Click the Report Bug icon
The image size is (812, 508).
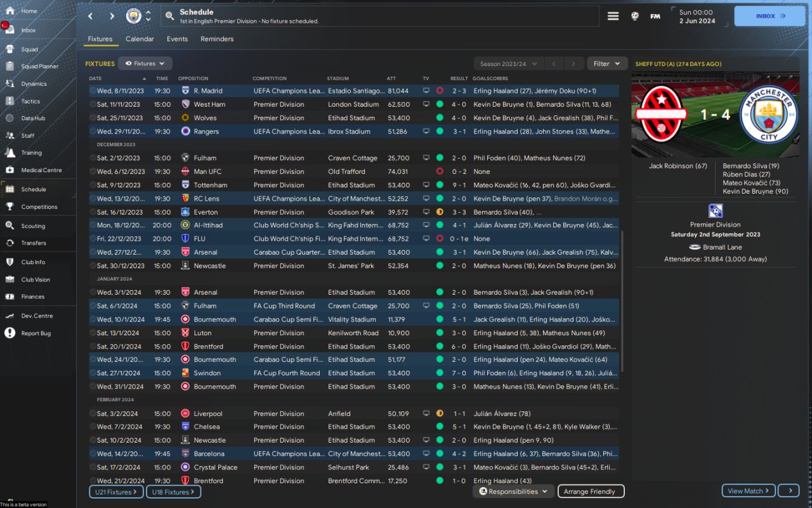[10, 333]
